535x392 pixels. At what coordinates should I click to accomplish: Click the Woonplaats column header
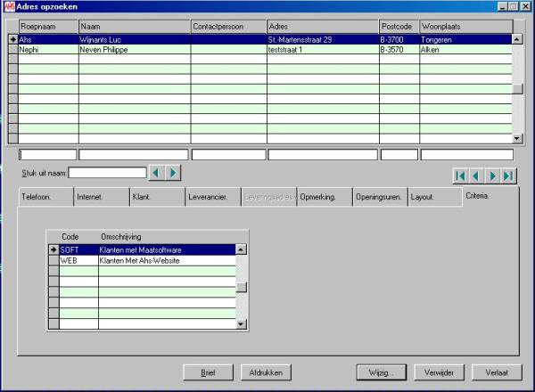(x=466, y=27)
